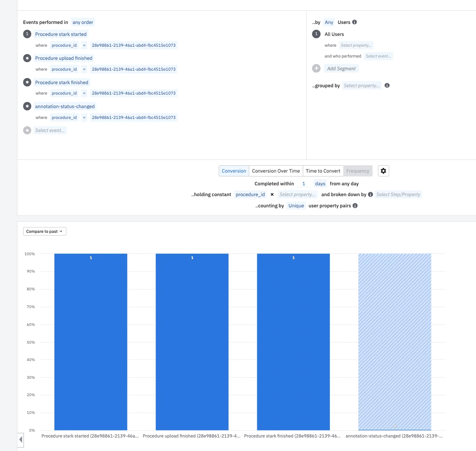Screen dimensions: 476x451
Task: Click Select event placeholder to add step
Action: click(50, 130)
